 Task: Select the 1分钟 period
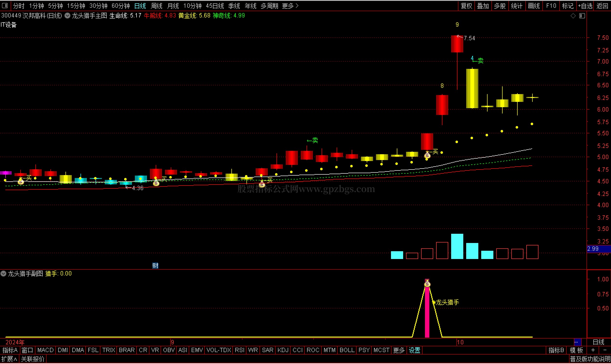click(36, 6)
